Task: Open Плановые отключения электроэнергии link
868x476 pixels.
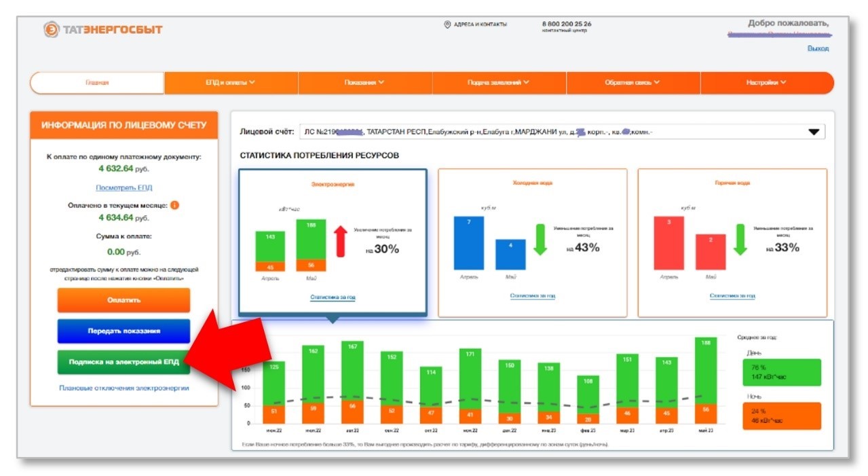Action: click(x=124, y=388)
